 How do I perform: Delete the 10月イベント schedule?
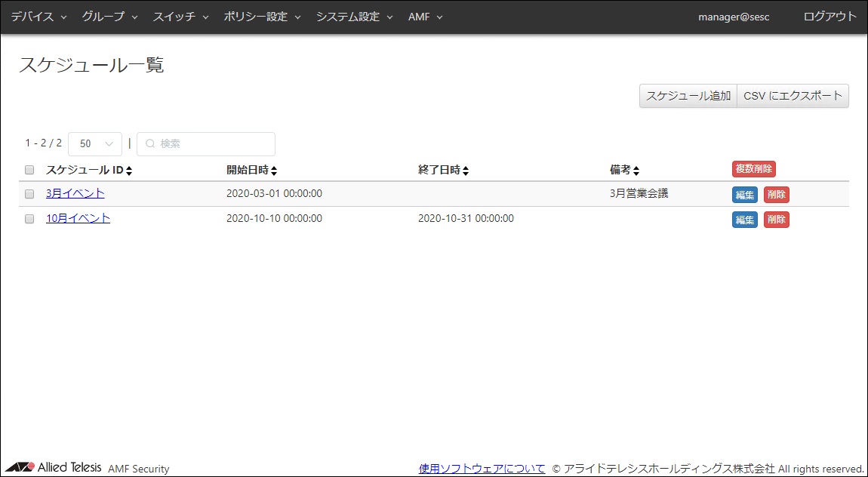(x=776, y=220)
